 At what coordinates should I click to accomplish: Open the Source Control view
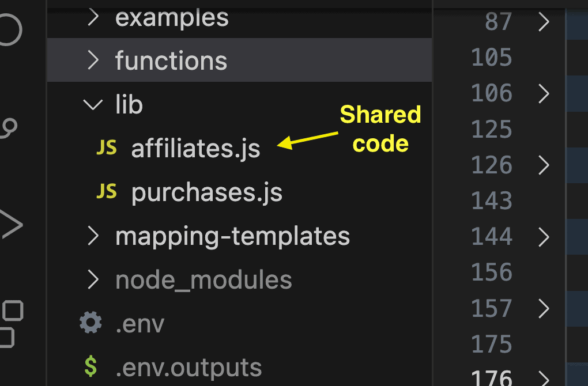9,128
